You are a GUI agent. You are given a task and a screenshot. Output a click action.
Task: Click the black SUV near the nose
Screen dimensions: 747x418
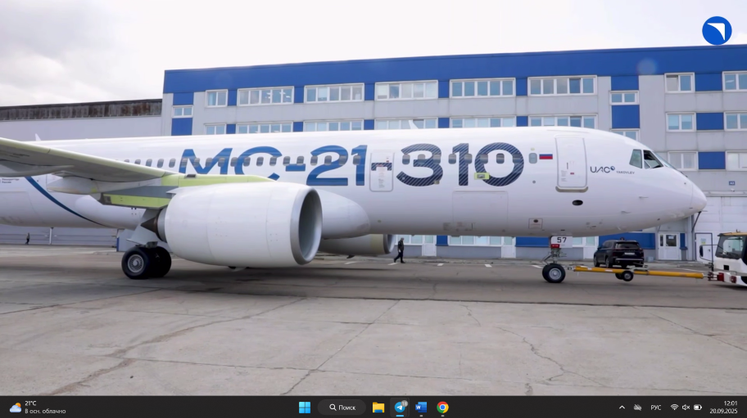(x=619, y=254)
